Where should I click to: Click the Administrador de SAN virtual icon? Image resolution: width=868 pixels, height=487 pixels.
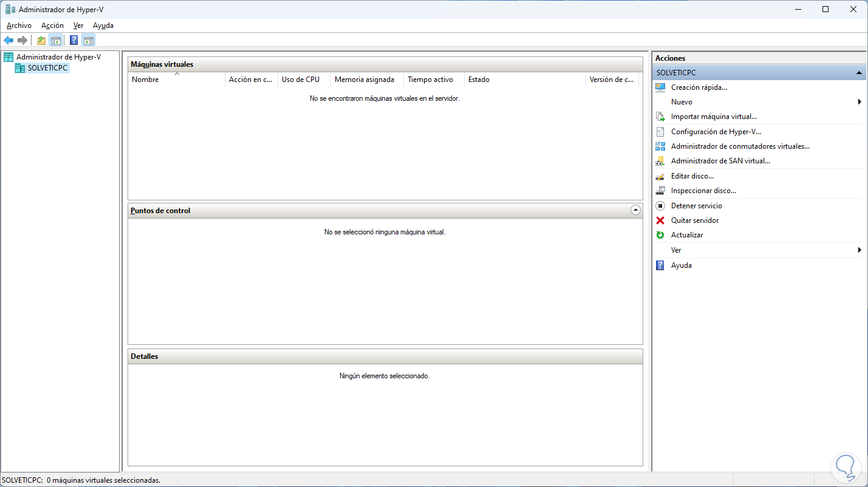660,161
